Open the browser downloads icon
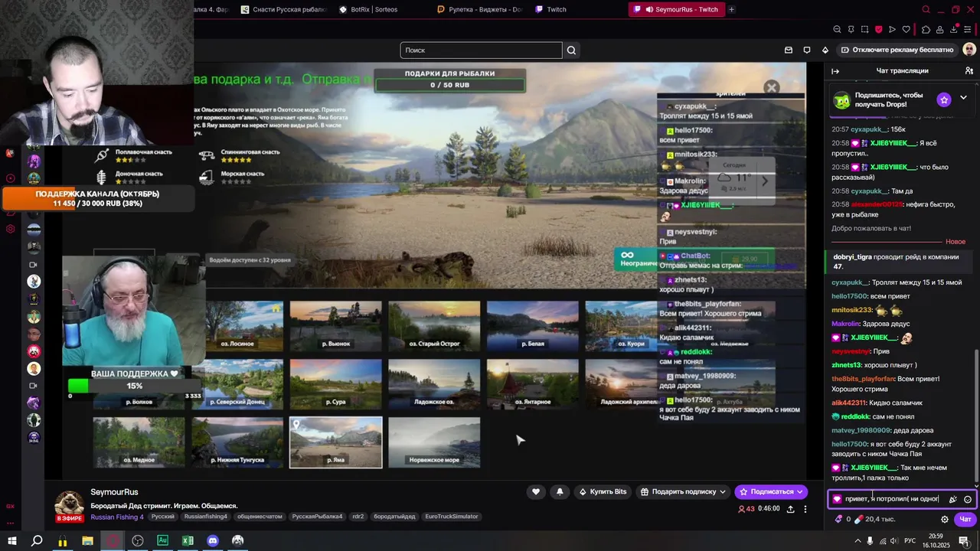The height and width of the screenshot is (551, 980). tap(955, 30)
